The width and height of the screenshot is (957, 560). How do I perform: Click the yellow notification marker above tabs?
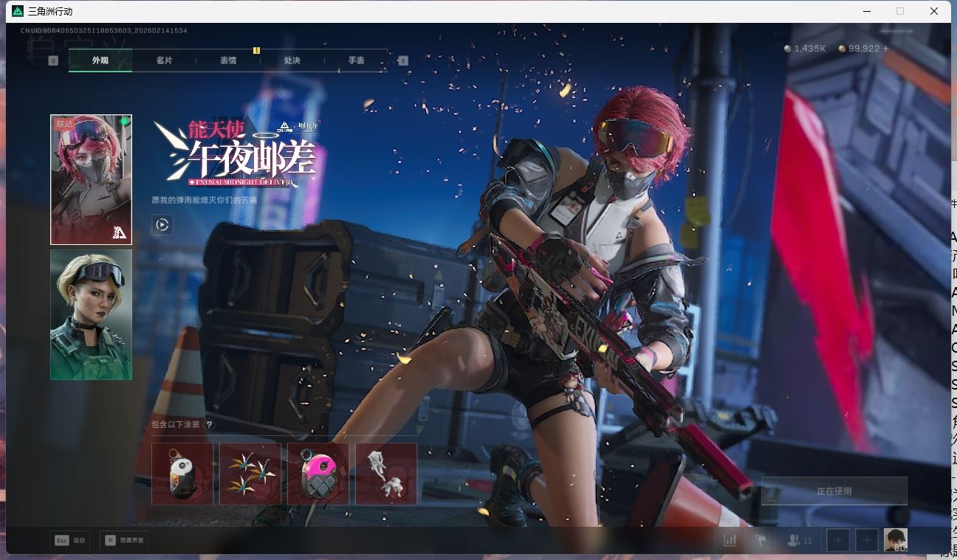click(256, 50)
